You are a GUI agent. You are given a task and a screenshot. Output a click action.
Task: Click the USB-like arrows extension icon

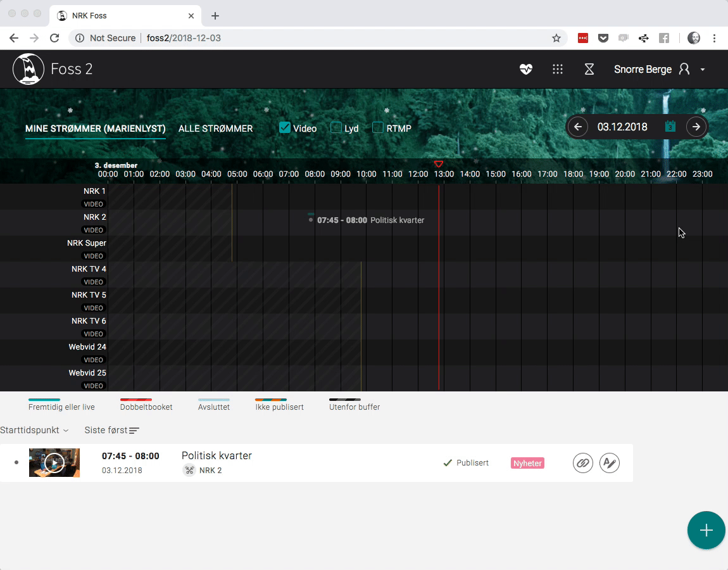coord(644,38)
